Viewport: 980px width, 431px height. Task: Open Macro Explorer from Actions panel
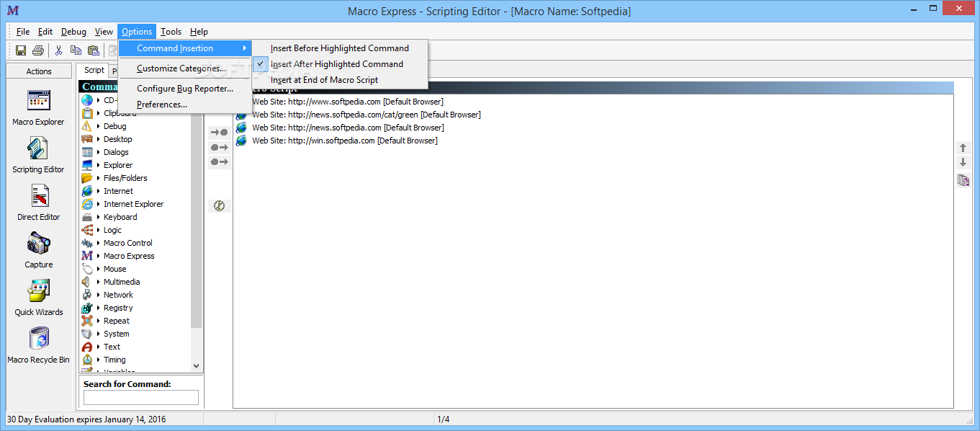tap(38, 107)
